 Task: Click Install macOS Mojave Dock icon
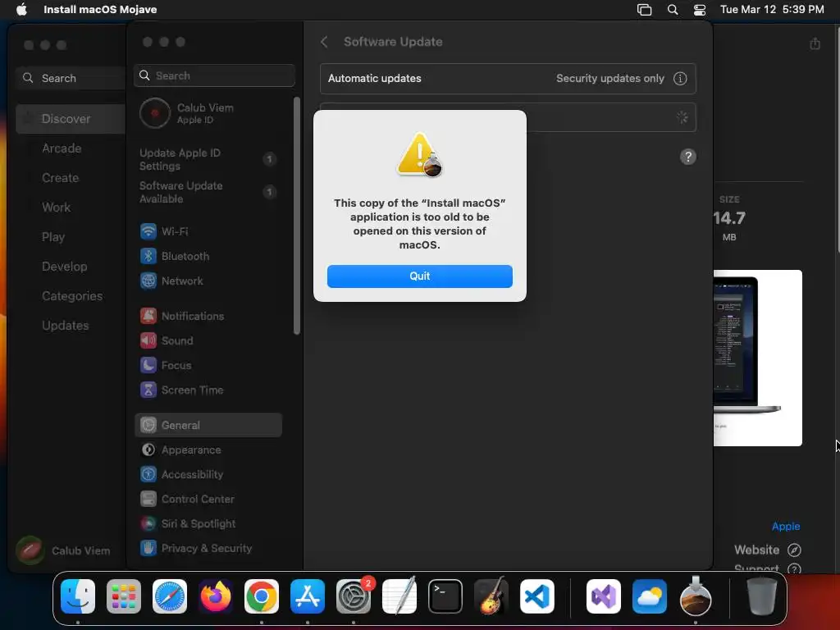click(696, 596)
